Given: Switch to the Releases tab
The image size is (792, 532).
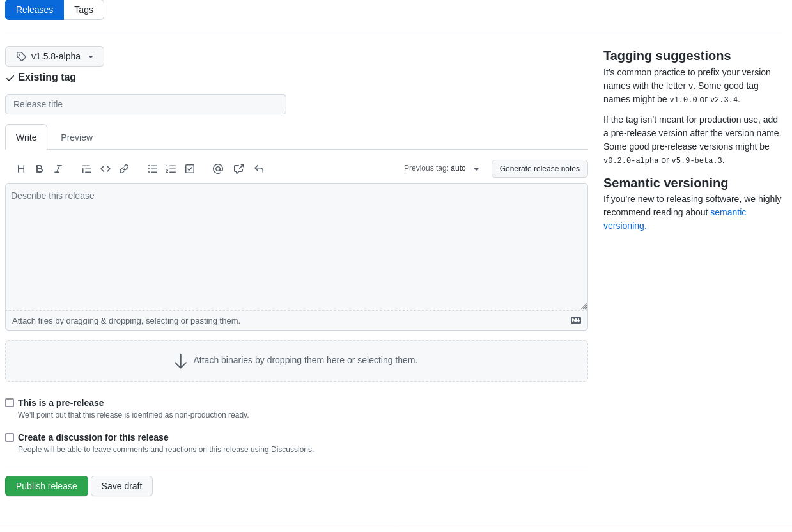Looking at the screenshot, I should coord(35,10).
